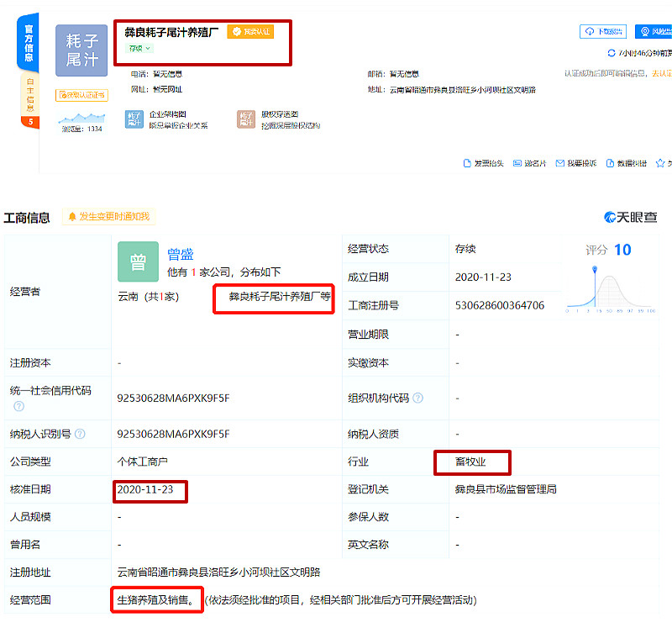This screenshot has height=633, width=672.
Task: Click the 工商注册号 value 530628600364706
Action: (x=500, y=305)
